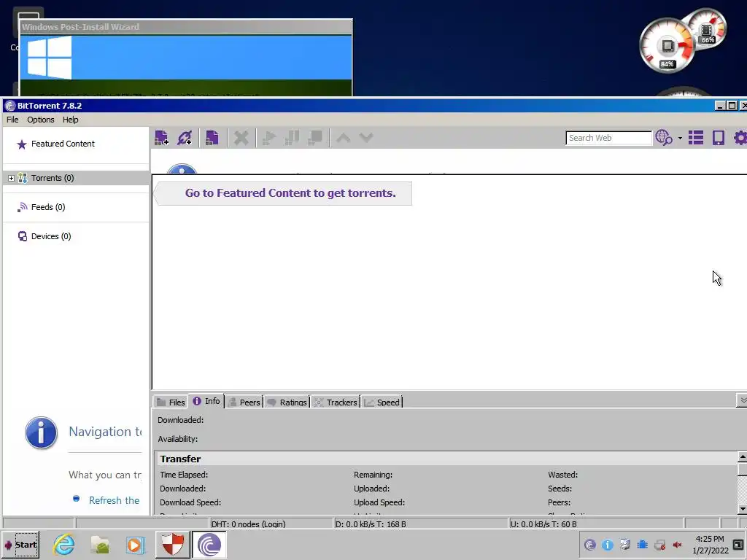747x560 pixels.
Task: Open Windows Media Player from taskbar
Action: (x=135, y=545)
